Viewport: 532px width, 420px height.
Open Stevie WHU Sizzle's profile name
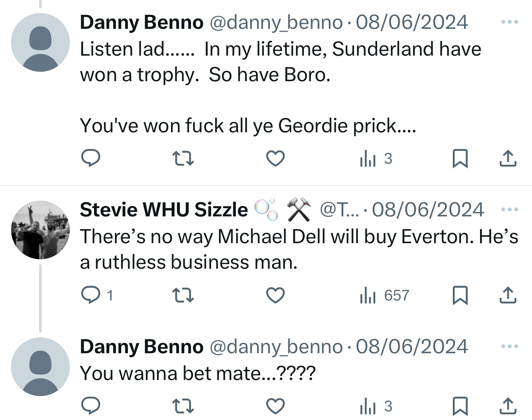pos(164,210)
